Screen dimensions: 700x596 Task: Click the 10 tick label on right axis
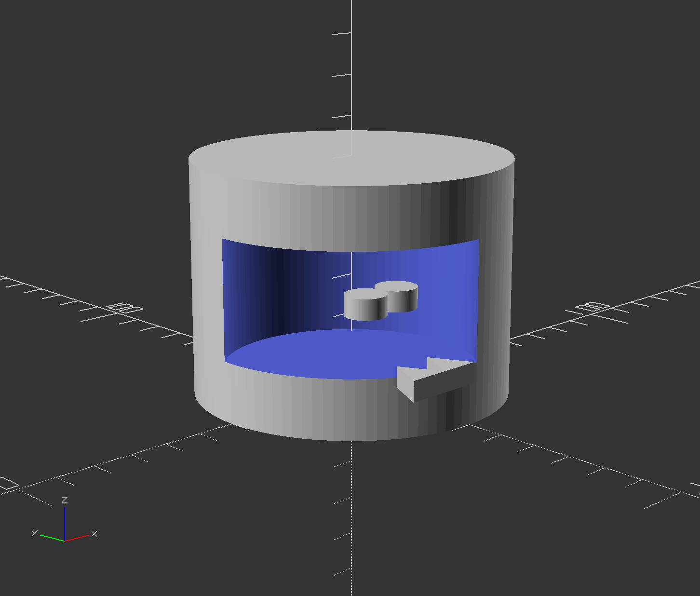coord(592,307)
